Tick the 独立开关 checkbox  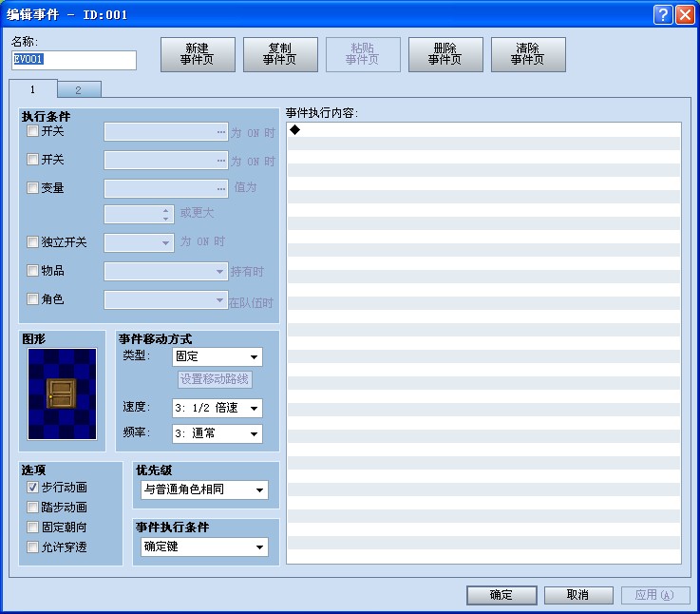32,241
